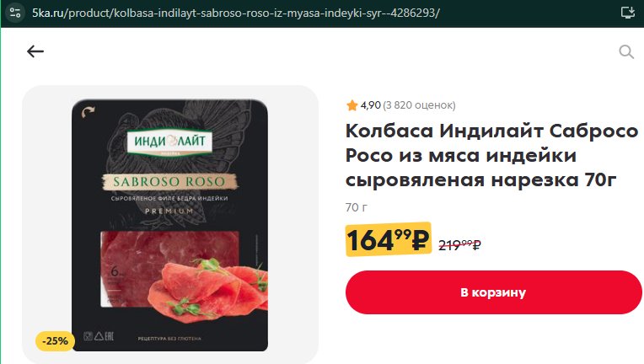Click the site settings icon in address bar
This screenshot has height=364, width=644.
tap(15, 13)
